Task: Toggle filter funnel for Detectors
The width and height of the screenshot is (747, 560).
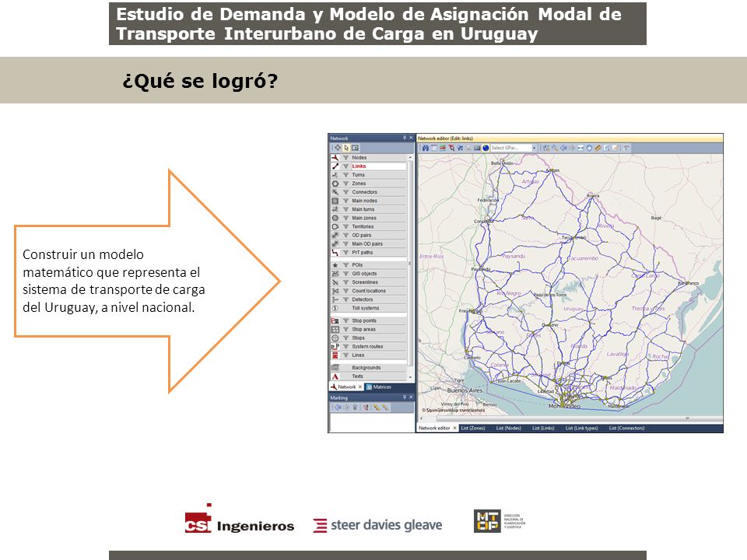Action: (345, 299)
